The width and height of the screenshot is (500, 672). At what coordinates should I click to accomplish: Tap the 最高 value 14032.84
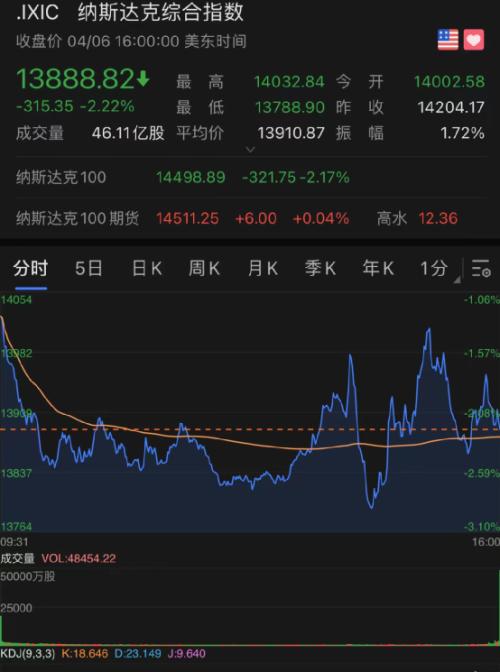(x=289, y=81)
